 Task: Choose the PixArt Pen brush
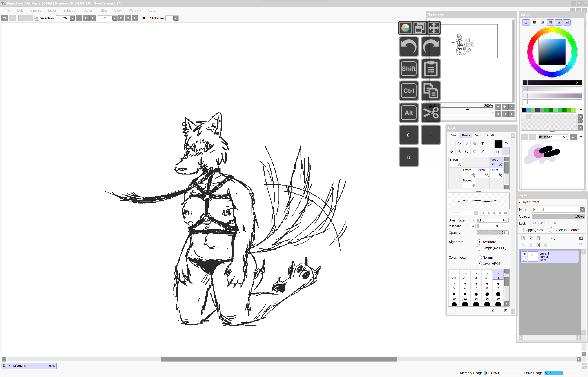tap(496, 162)
